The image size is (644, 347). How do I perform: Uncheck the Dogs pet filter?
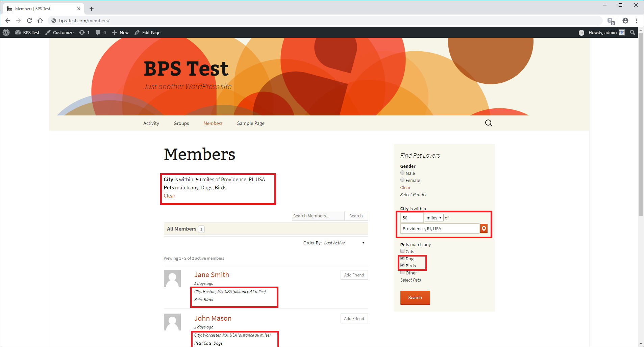[x=402, y=258]
